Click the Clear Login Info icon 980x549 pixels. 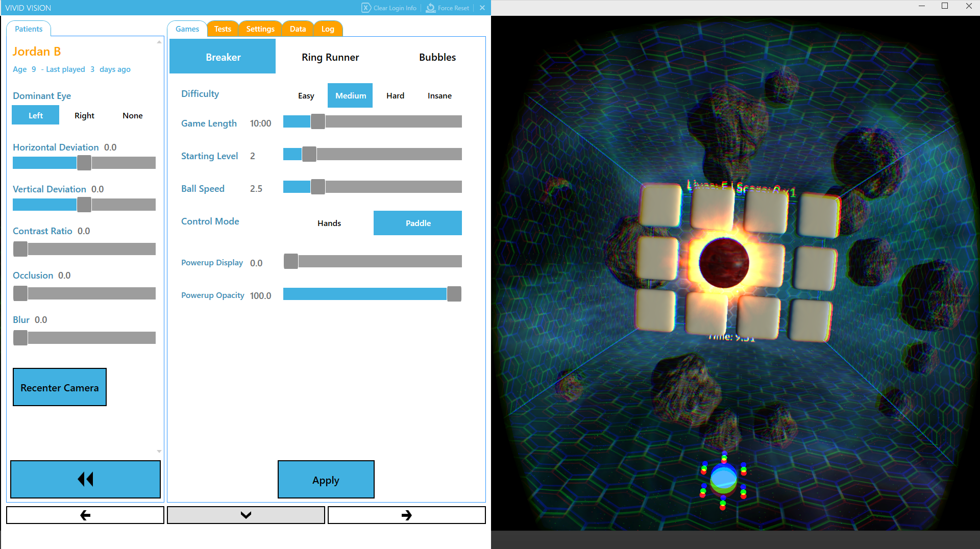366,8
